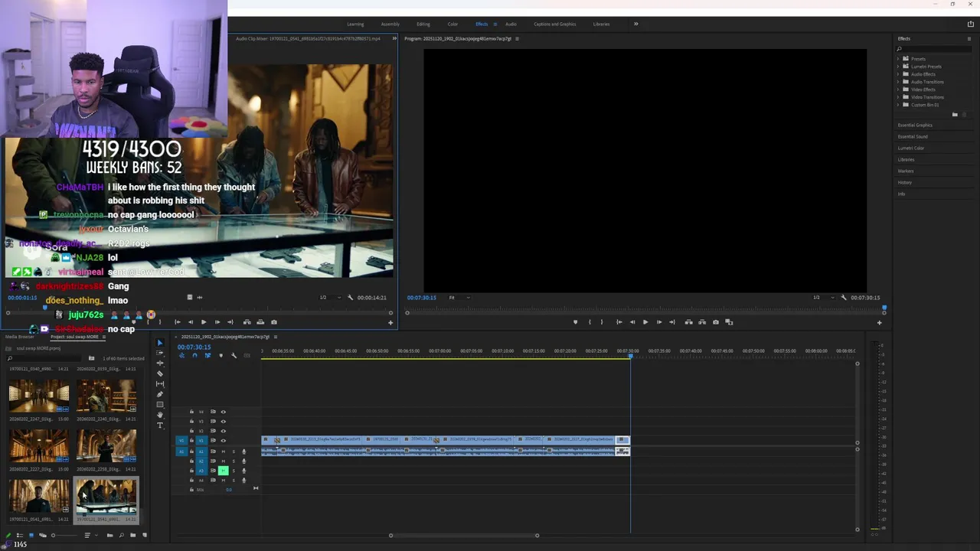
Task: Open the Lumetri Color panel
Action: (911, 148)
